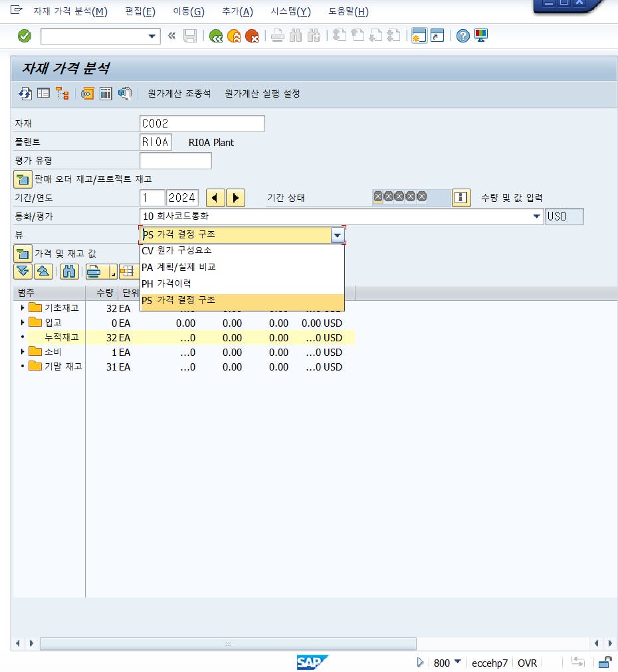Select PA 계획/실제 비교 view option
618x672 pixels.
tap(243, 268)
